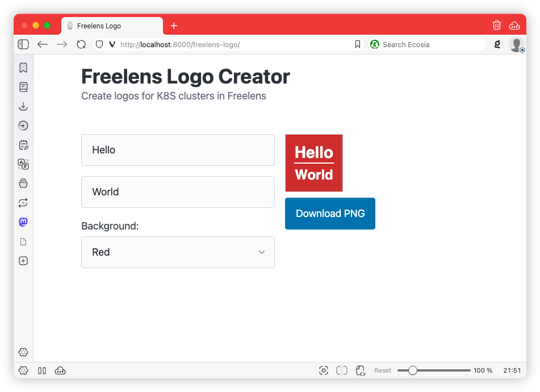Screen dimensions: 540x392
Task: Click the Ecosia search engine icon
Action: point(375,44)
